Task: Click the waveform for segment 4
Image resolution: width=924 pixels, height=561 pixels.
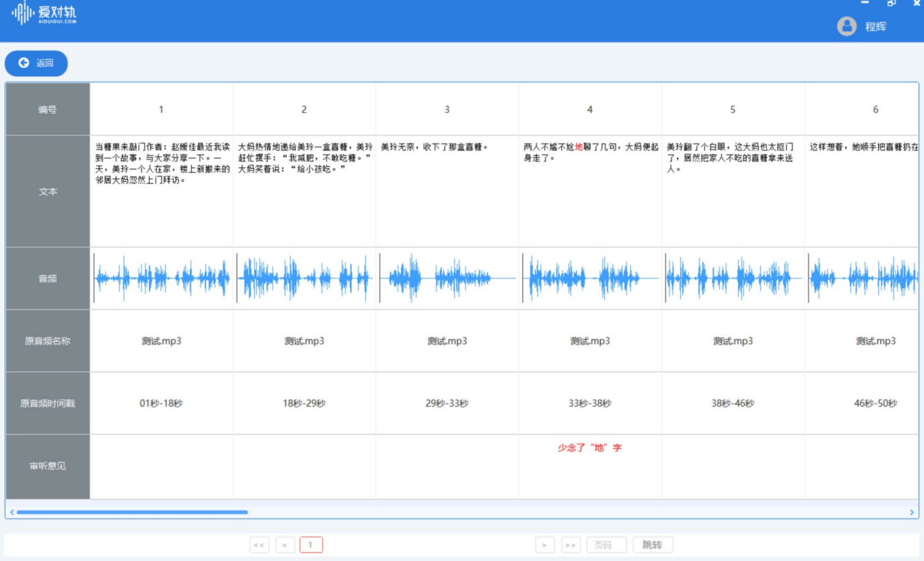Action: [x=590, y=278]
